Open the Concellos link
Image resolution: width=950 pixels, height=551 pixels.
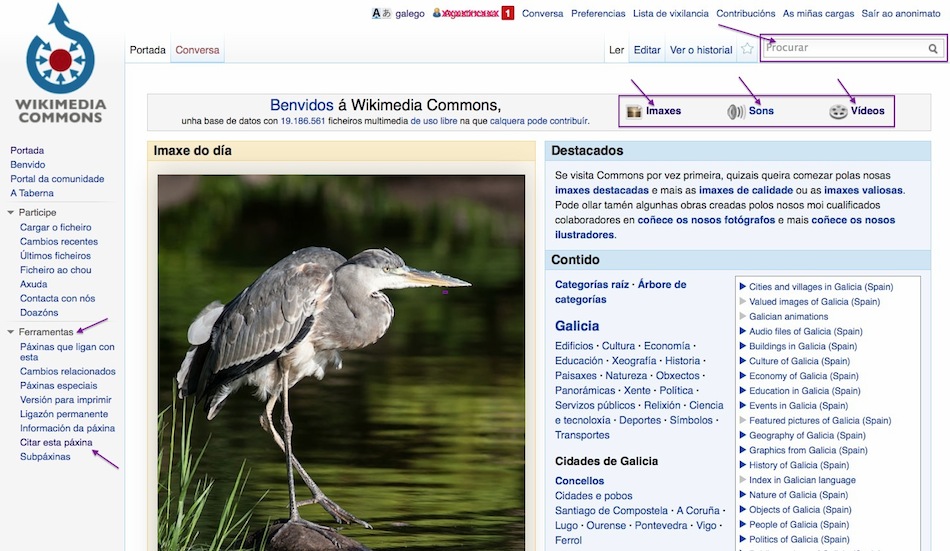pos(579,481)
